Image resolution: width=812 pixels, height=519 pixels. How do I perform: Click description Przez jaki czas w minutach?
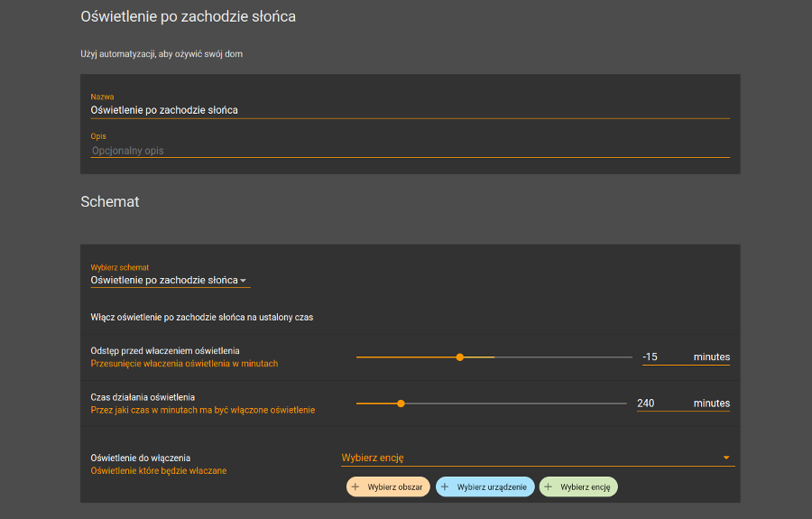(202, 410)
